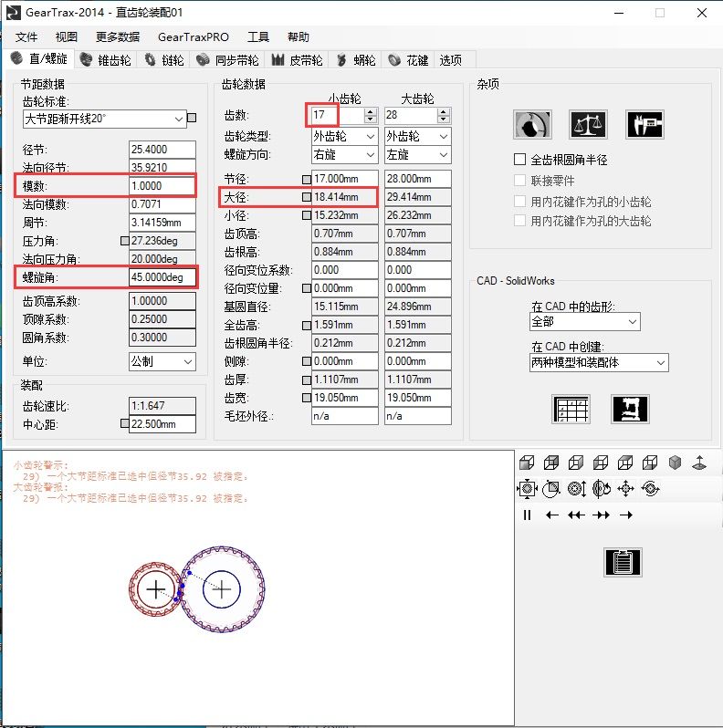Toggle the checkbox beside 小径
723x728 pixels.
coord(306,215)
